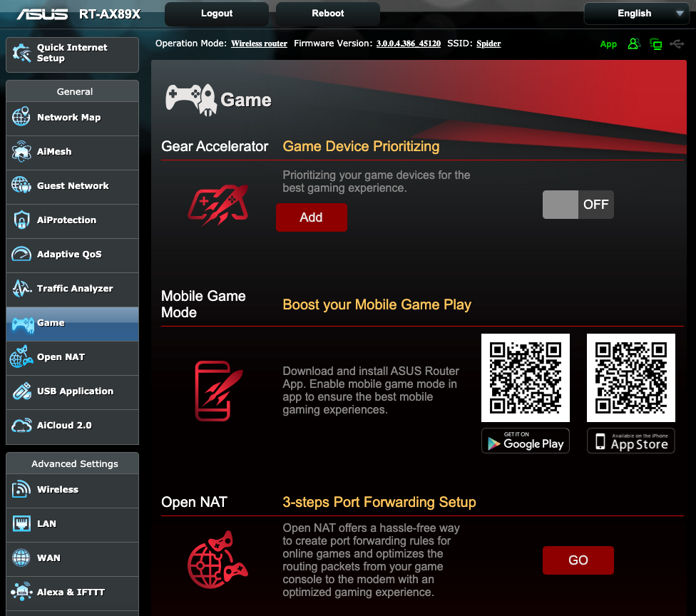Click the Guest Network globe icon

(21, 185)
